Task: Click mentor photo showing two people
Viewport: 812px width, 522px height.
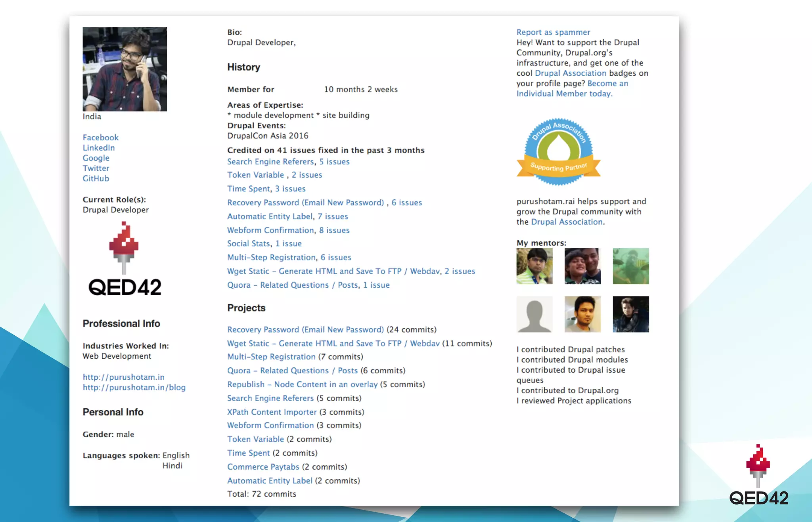Action: 582,266
